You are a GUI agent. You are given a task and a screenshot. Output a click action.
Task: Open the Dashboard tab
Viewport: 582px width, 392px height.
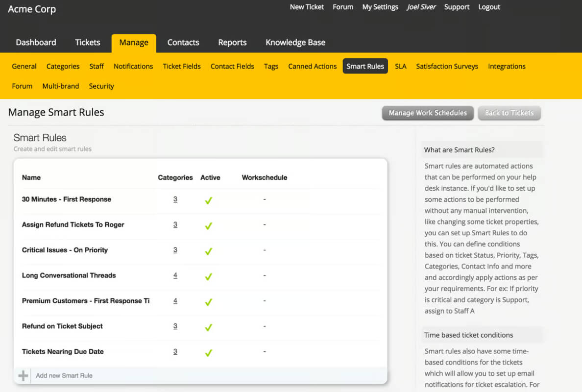click(x=36, y=42)
